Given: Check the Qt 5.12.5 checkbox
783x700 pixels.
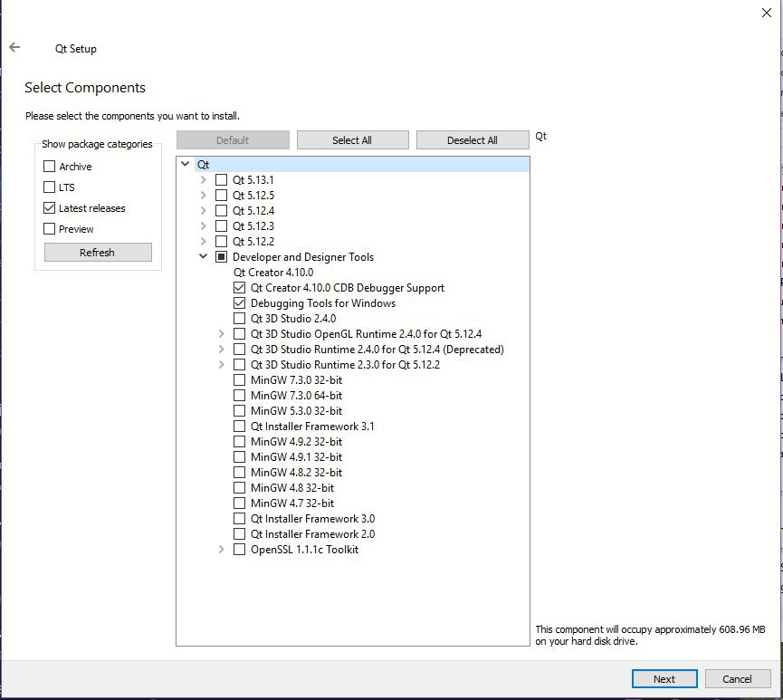Looking at the screenshot, I should click(221, 195).
